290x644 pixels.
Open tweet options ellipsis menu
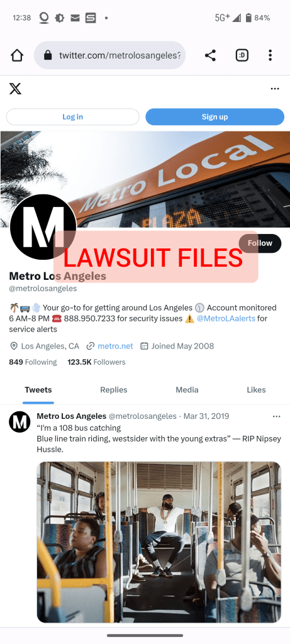tap(276, 416)
